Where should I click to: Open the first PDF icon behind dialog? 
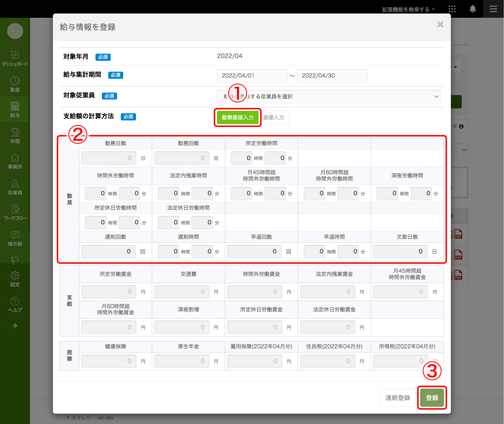pos(458,234)
